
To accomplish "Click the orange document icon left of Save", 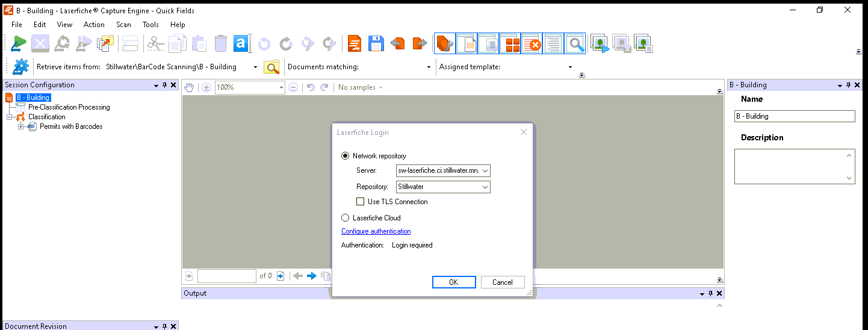I will tap(355, 44).
